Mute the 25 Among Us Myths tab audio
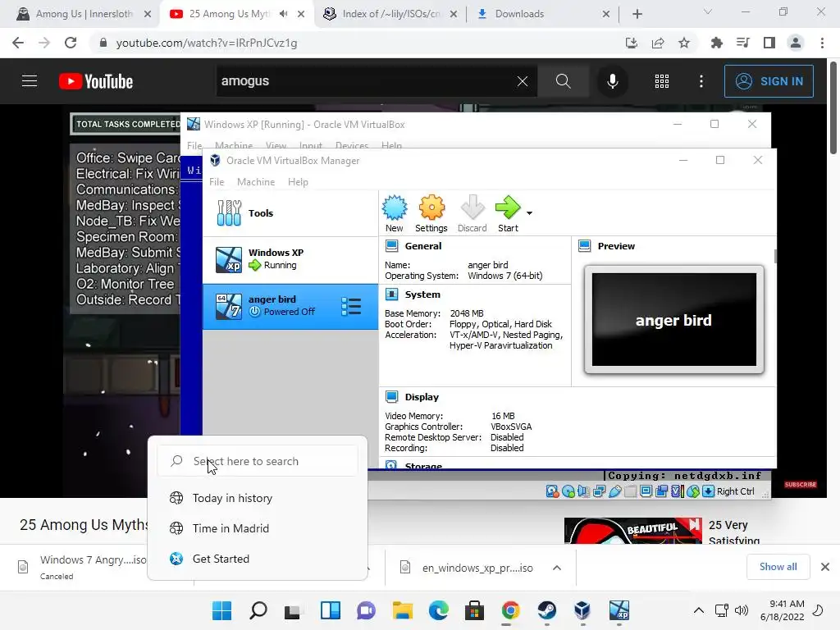The width and height of the screenshot is (840, 630). [x=283, y=14]
